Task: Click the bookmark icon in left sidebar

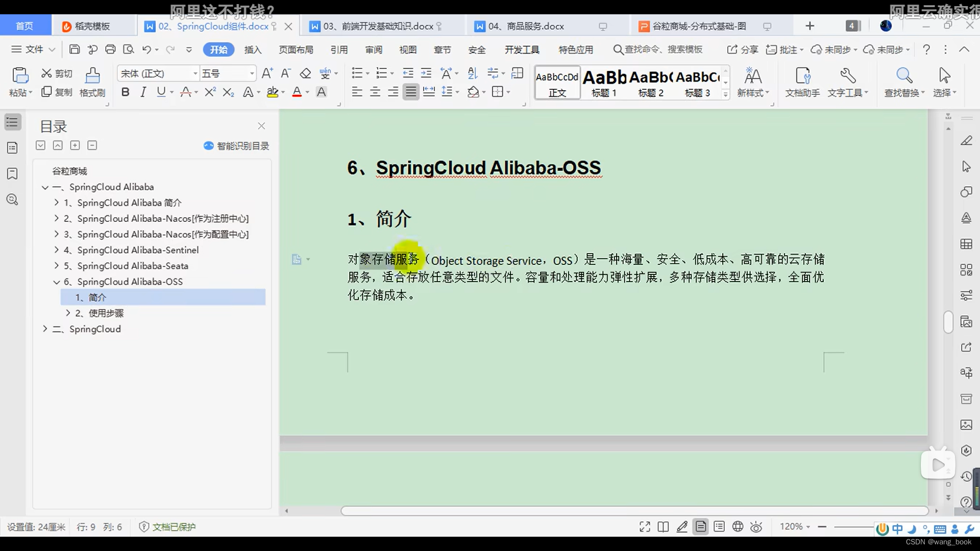Action: (12, 173)
